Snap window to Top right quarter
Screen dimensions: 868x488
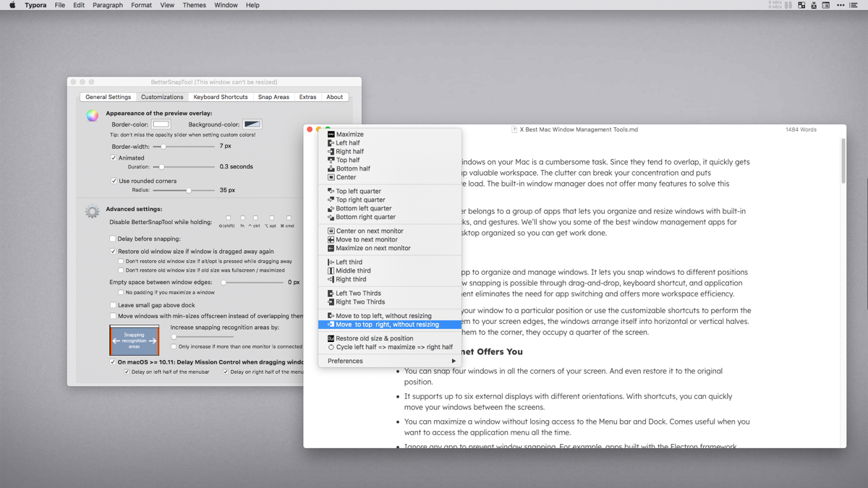tap(389, 200)
